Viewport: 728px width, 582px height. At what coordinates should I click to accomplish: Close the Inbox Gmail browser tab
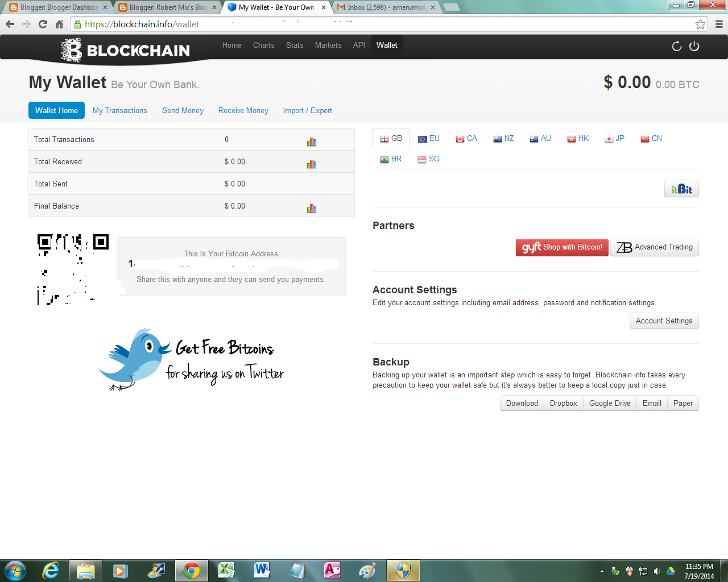433,7
